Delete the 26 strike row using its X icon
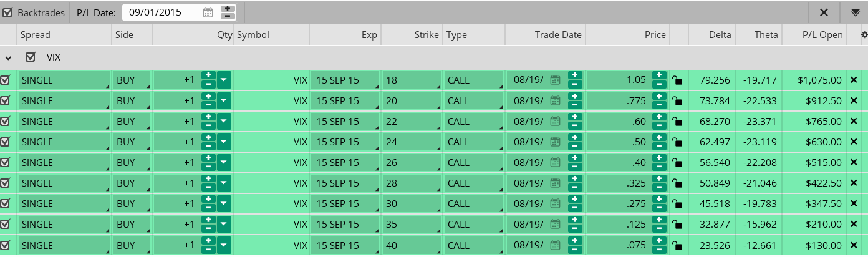The width and height of the screenshot is (868, 257). (x=854, y=162)
